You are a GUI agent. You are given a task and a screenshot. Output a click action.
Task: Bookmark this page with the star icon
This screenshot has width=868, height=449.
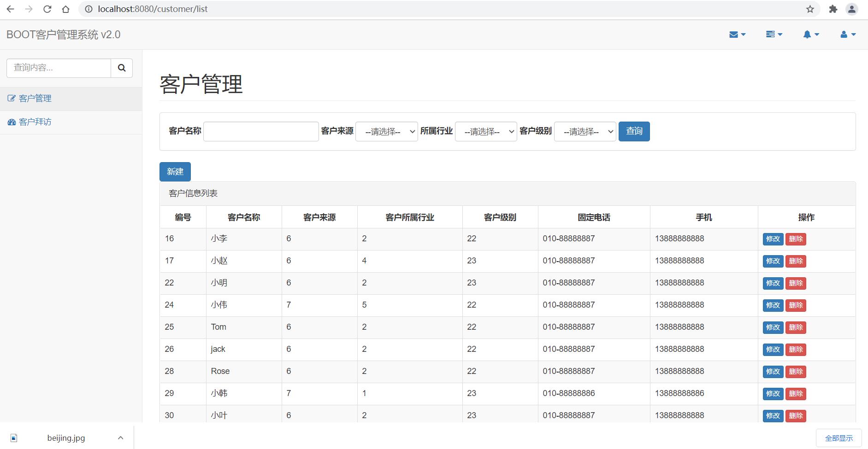(x=810, y=9)
